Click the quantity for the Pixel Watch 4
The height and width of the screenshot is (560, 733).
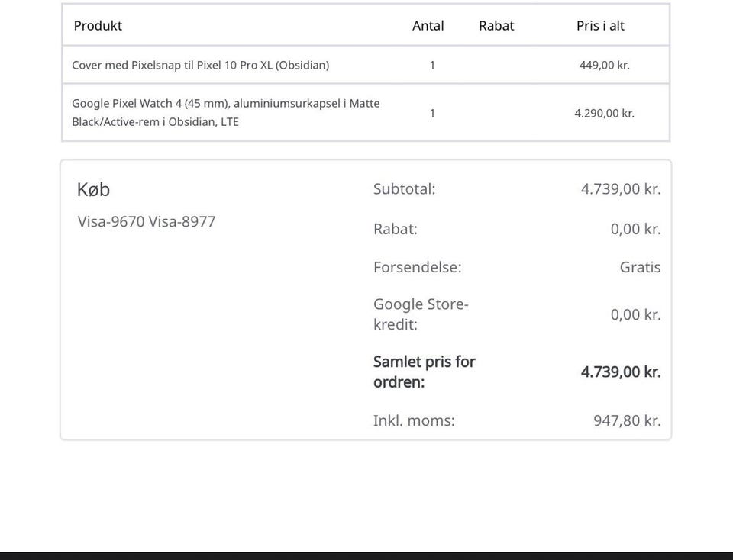432,113
